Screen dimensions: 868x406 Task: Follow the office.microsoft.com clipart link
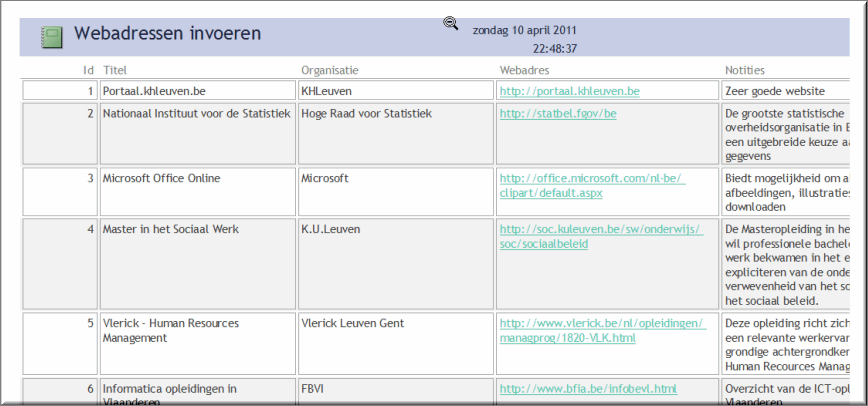(592, 186)
